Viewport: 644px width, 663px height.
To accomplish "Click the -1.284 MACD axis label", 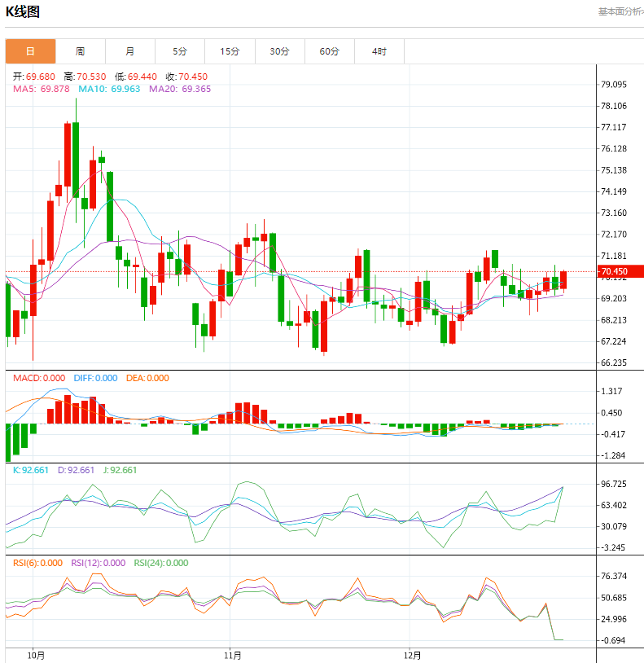I will [613, 455].
